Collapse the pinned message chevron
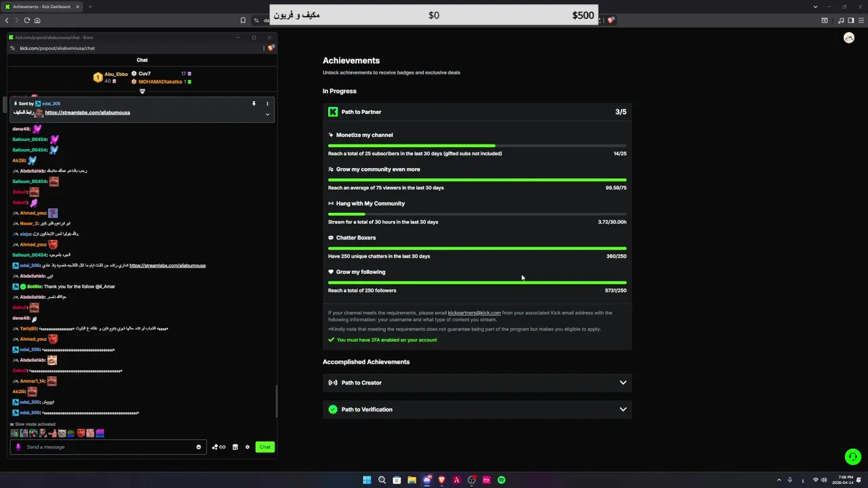 pyautogui.click(x=267, y=115)
